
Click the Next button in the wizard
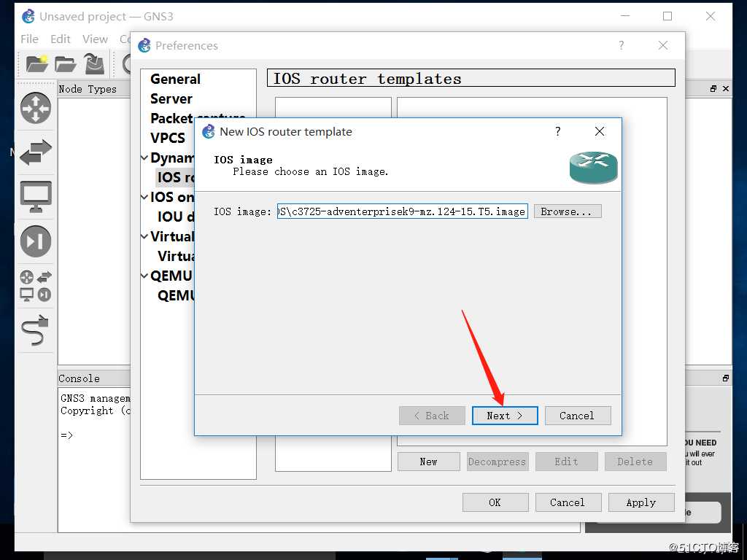(x=505, y=416)
